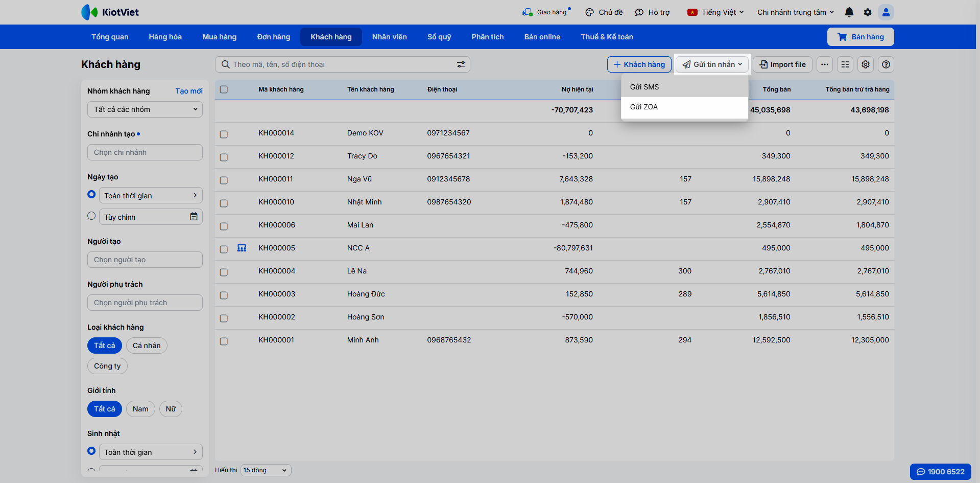Open search filter sliders icon

point(461,64)
